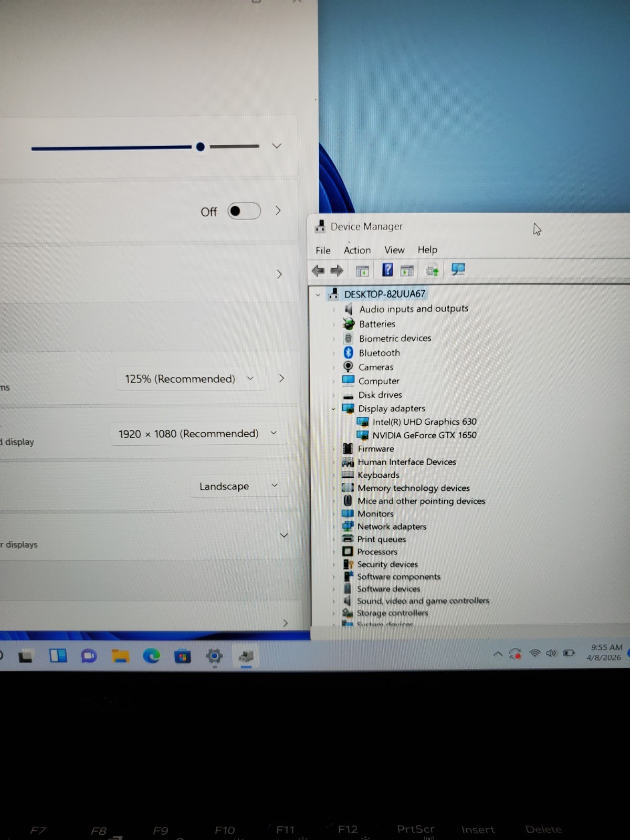630x840 pixels.
Task: Open the clock showing 9:55 AM
Action: (605, 652)
